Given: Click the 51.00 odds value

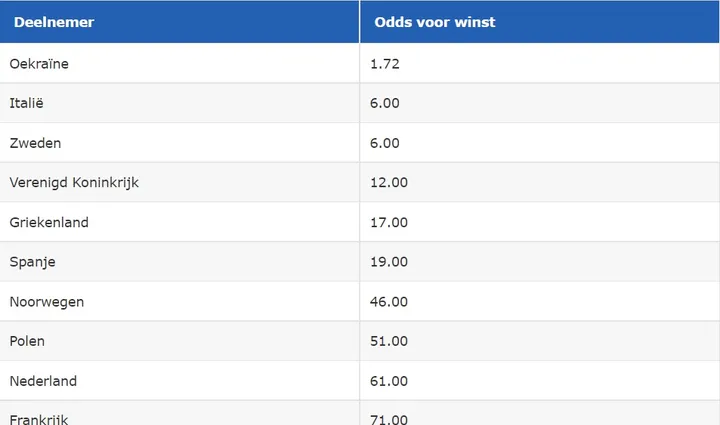Looking at the screenshot, I should (391, 341).
